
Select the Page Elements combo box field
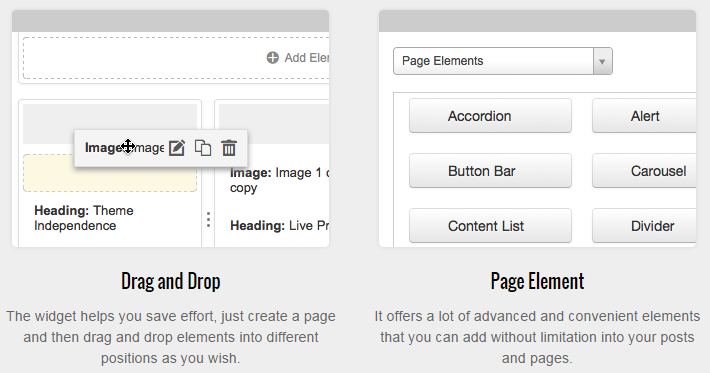coord(503,61)
